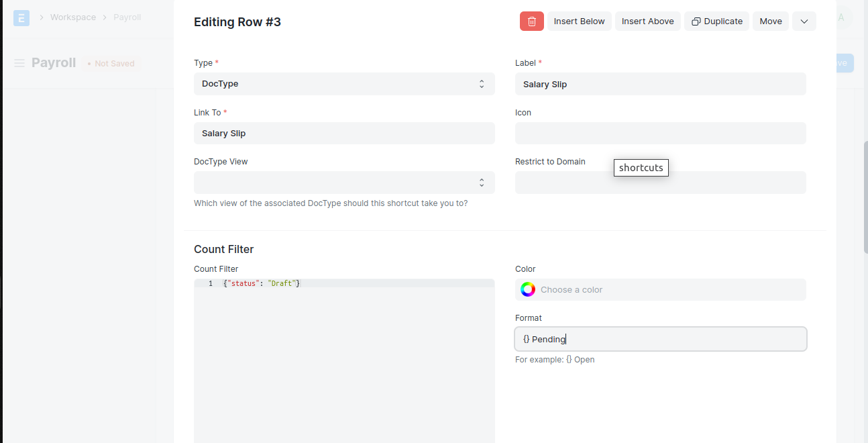This screenshot has width=868, height=443.
Task: Click the Move button
Action: tap(770, 21)
